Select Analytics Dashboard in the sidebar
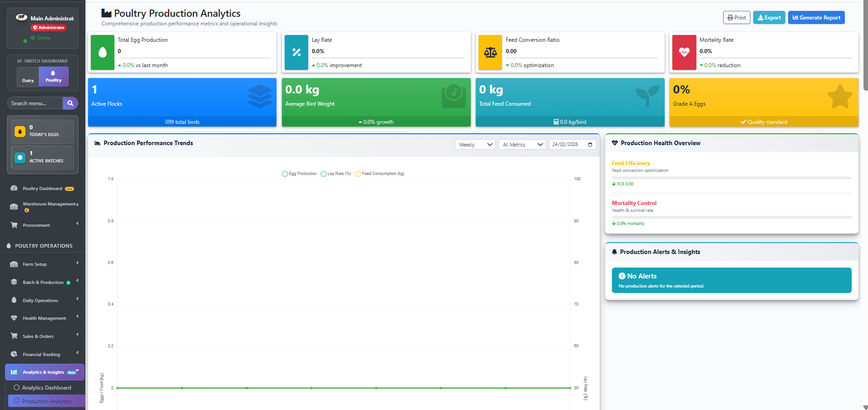 pos(47,387)
